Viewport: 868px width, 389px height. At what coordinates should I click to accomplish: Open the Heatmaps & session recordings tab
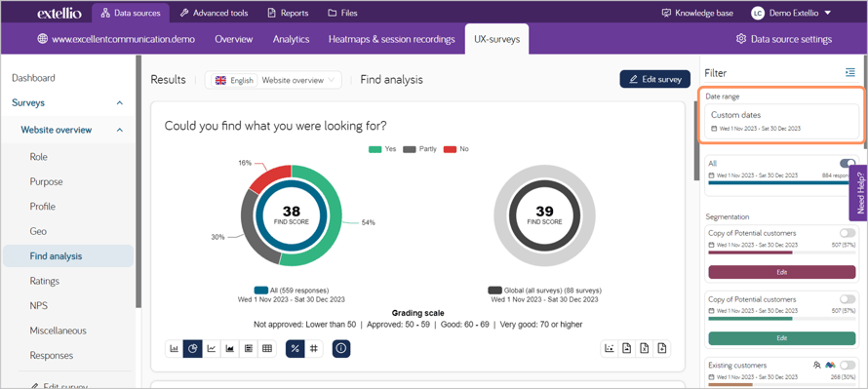391,39
